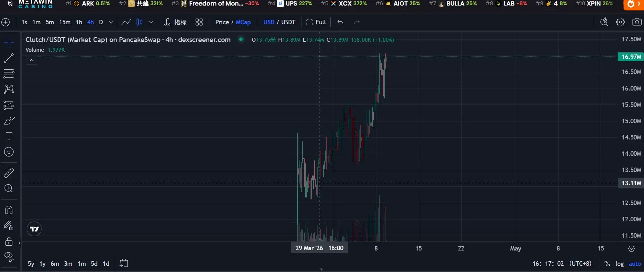Select the crosshair cursor tool
644x272 pixels.
point(9,43)
